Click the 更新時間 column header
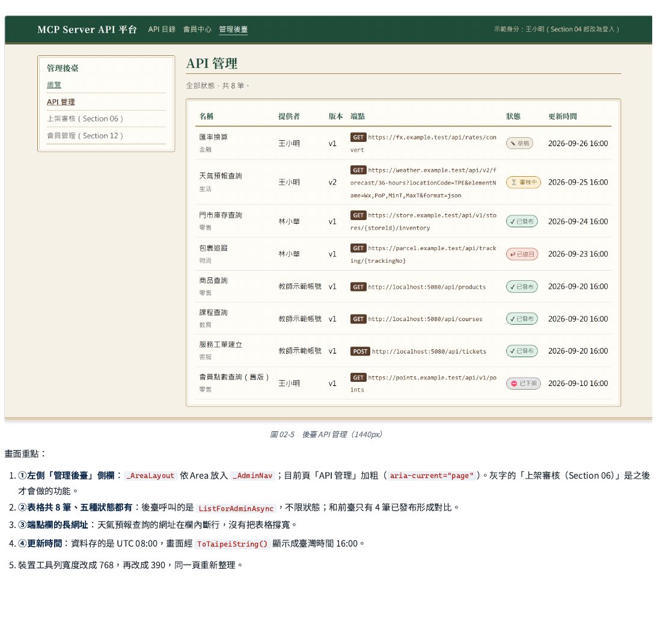This screenshot has width=657, height=644. (563, 117)
